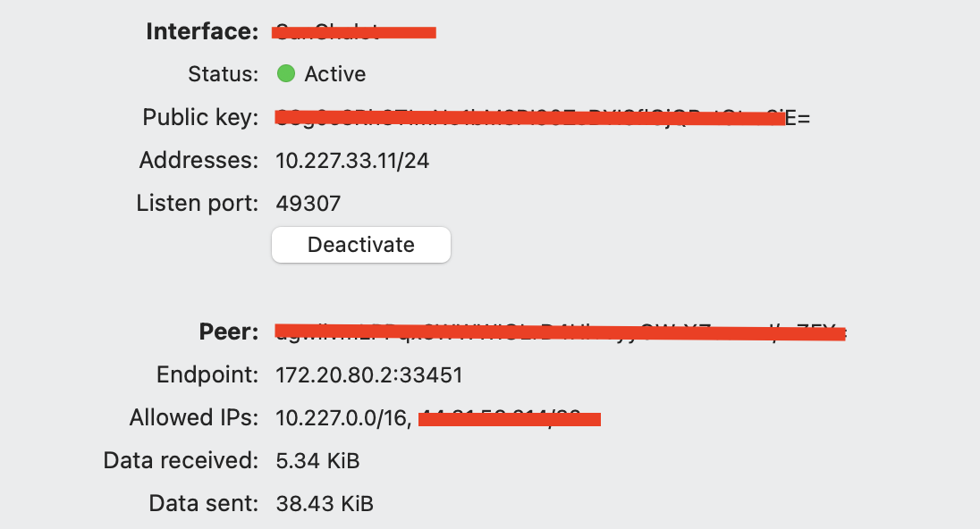Click the redacted Interface name value
The height and width of the screenshot is (529, 980).
354,32
